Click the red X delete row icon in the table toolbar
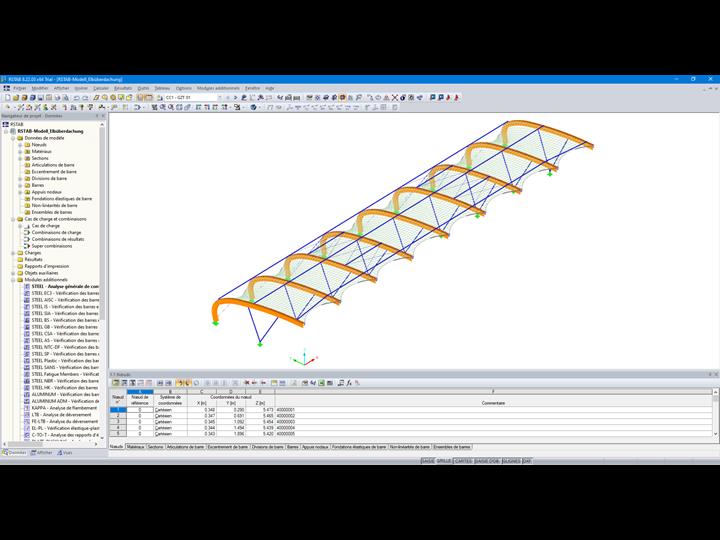 tap(247, 382)
